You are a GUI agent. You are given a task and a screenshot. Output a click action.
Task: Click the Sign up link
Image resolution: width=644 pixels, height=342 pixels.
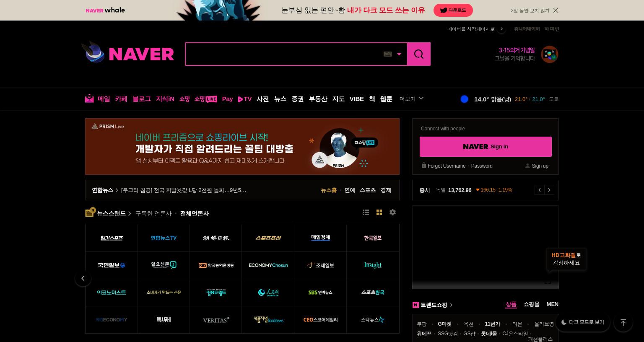click(x=540, y=166)
